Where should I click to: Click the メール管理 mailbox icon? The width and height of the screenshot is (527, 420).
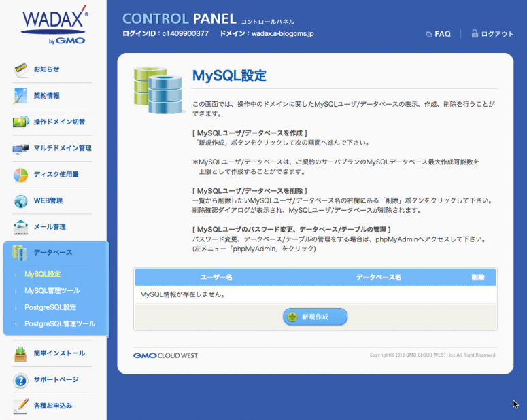pos(20,227)
